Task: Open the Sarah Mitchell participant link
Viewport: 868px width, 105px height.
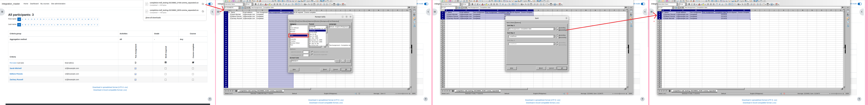Action: pyautogui.click(x=16, y=68)
